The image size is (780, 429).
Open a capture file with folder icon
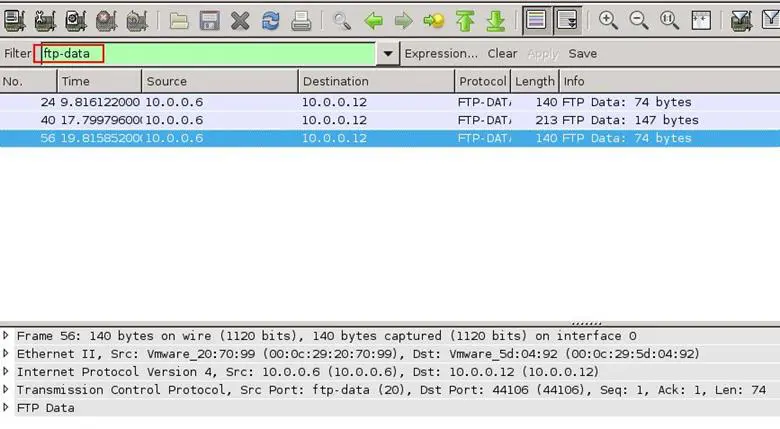[179, 20]
